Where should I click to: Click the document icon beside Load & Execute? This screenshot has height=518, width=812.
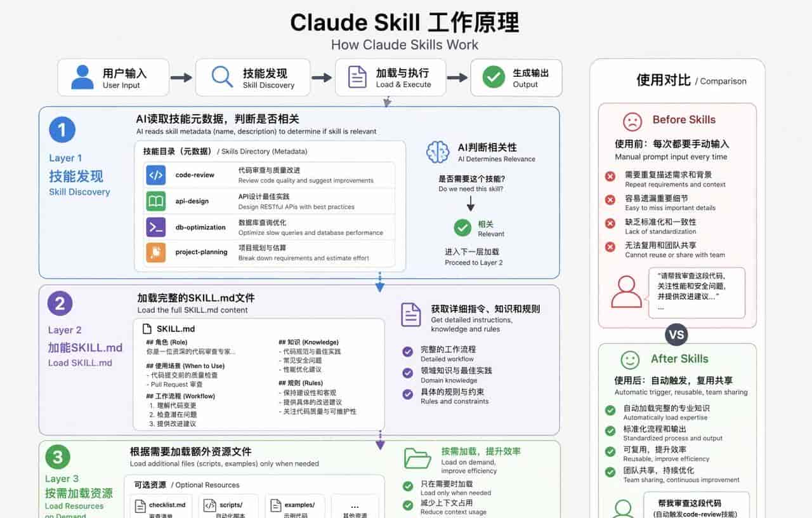click(357, 77)
